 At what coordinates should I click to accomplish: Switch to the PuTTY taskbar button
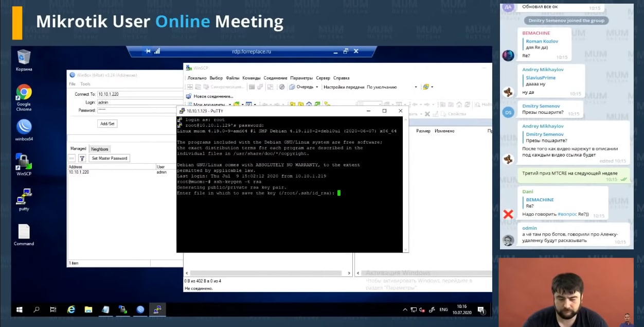[157, 309]
